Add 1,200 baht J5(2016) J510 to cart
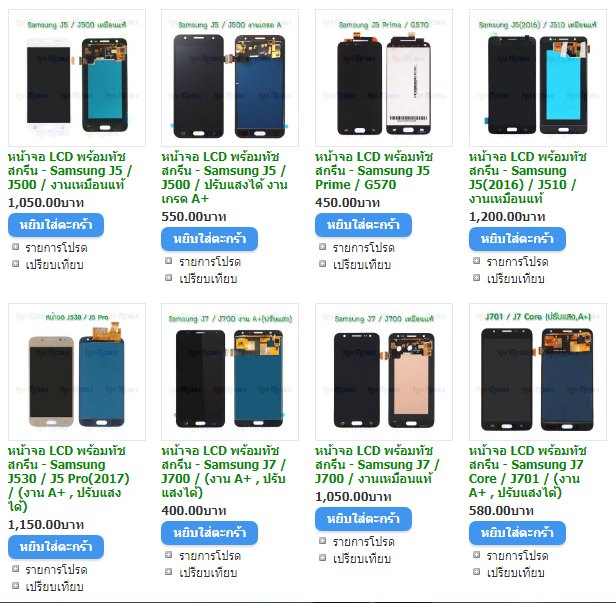The width and height of the screenshot is (616, 603). [x=517, y=239]
